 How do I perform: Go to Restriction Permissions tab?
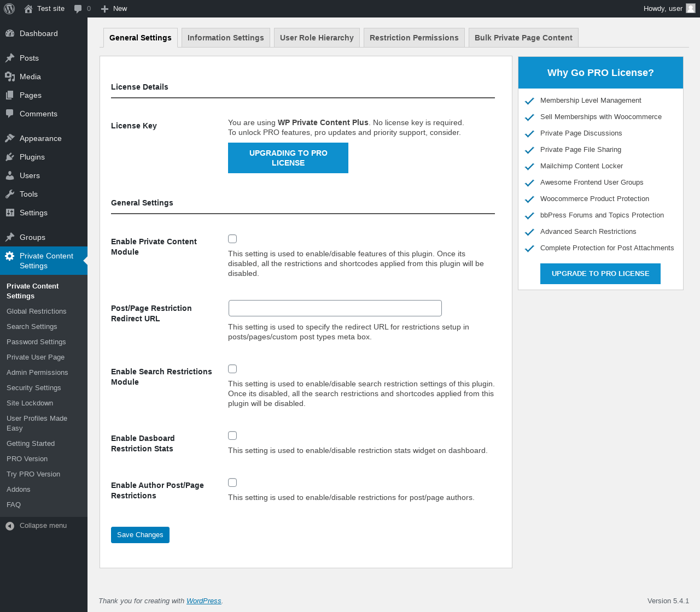(414, 38)
